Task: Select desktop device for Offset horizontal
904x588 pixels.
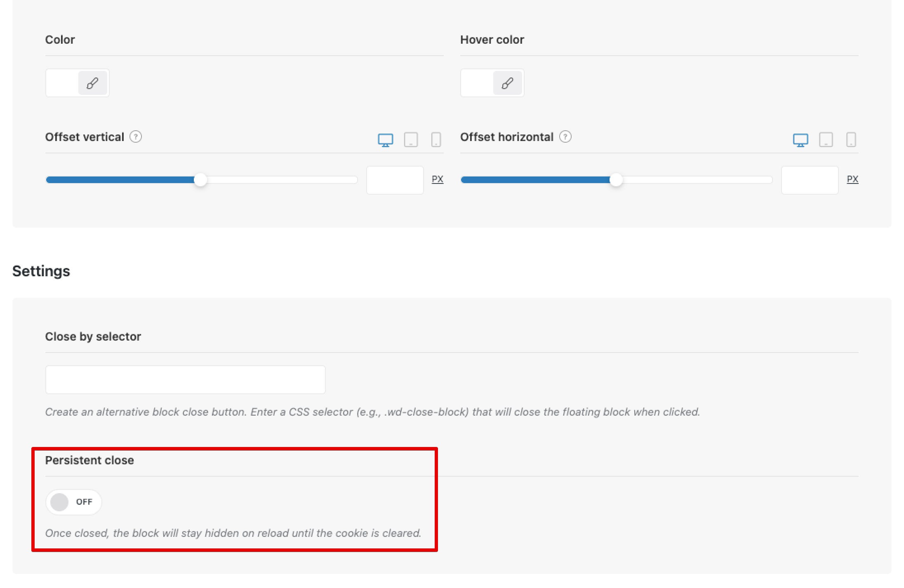Action: (800, 140)
